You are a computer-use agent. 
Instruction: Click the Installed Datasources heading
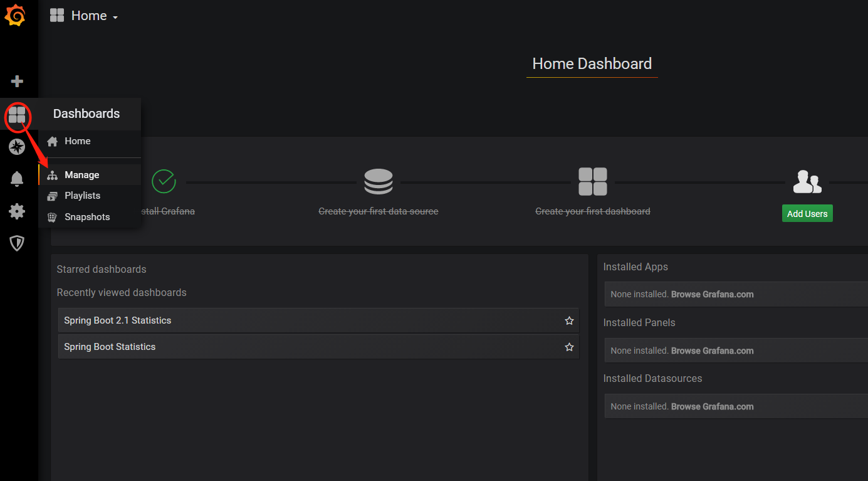(x=652, y=378)
